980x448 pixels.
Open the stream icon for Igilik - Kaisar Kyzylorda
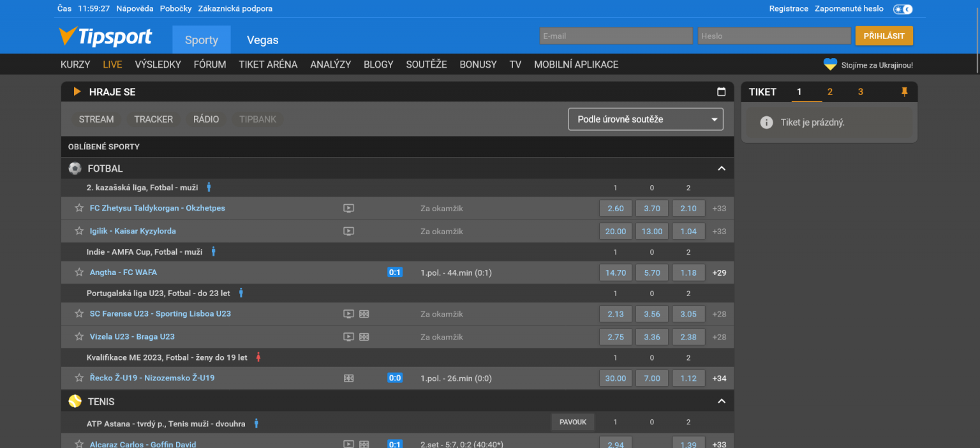coord(348,231)
